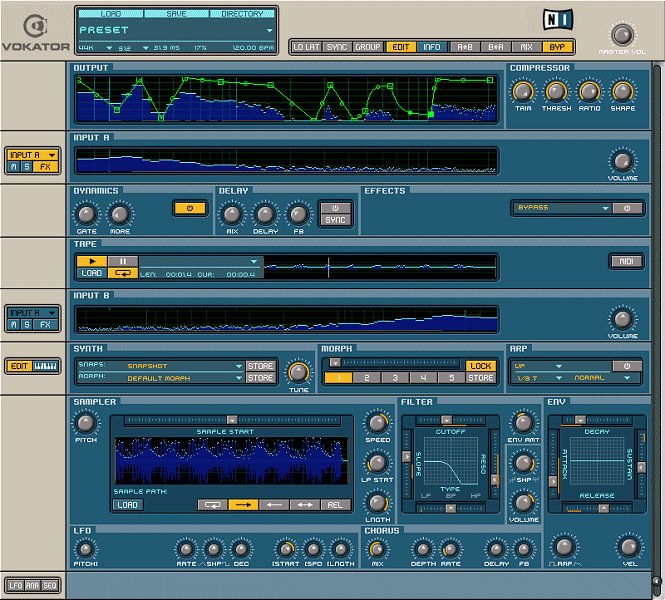
Task: Click the VEL knob
Action: [x=629, y=547]
